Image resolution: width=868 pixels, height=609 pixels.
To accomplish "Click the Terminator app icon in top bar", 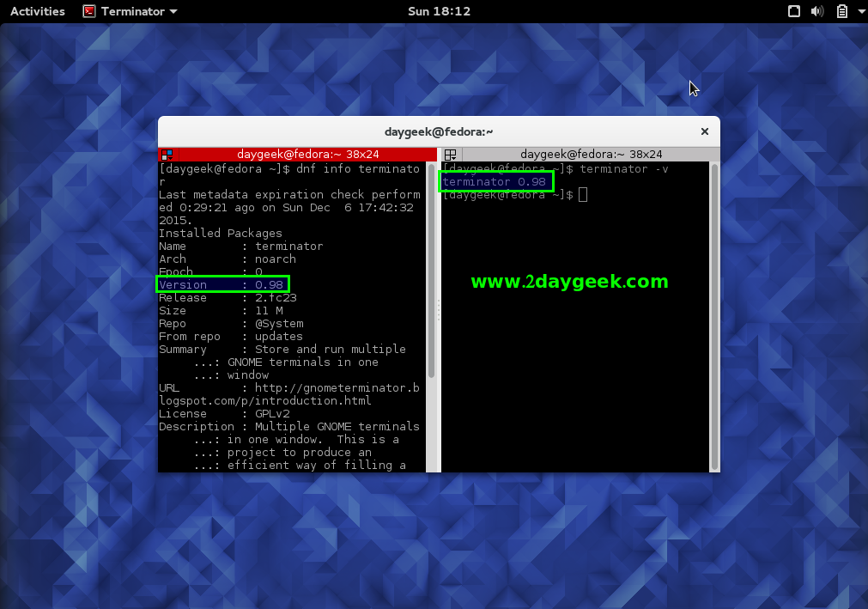I will [89, 11].
